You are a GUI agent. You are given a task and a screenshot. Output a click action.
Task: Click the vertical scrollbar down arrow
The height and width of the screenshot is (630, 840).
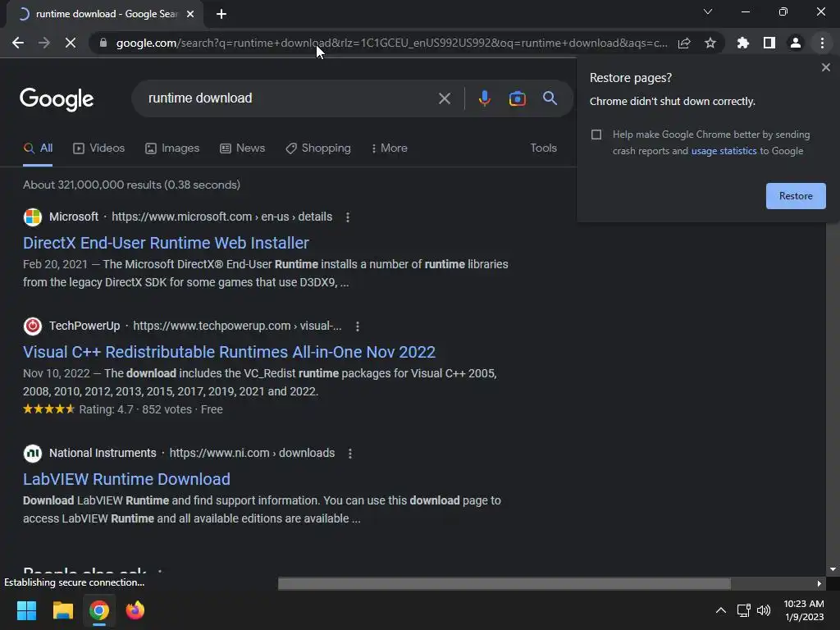click(x=833, y=569)
